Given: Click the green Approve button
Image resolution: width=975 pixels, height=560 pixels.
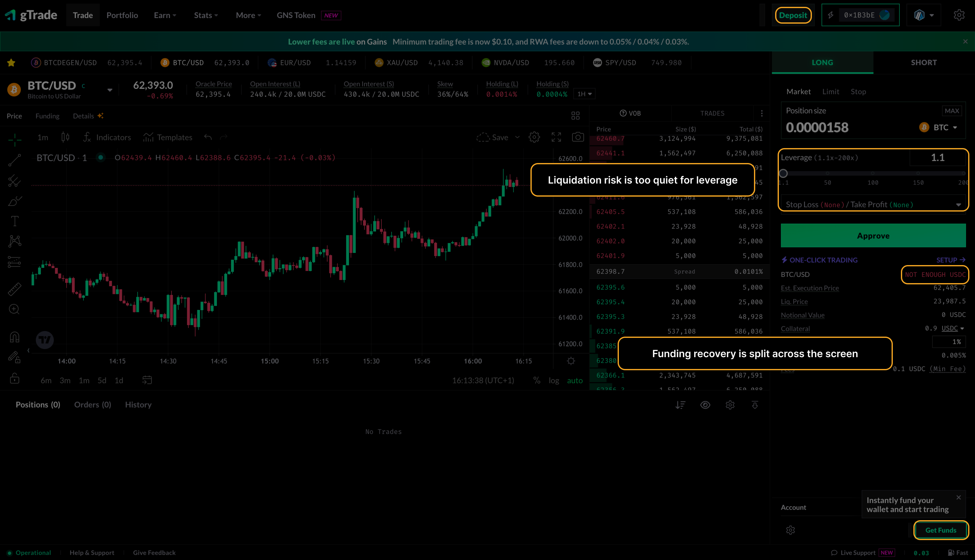Looking at the screenshot, I should tap(873, 236).
